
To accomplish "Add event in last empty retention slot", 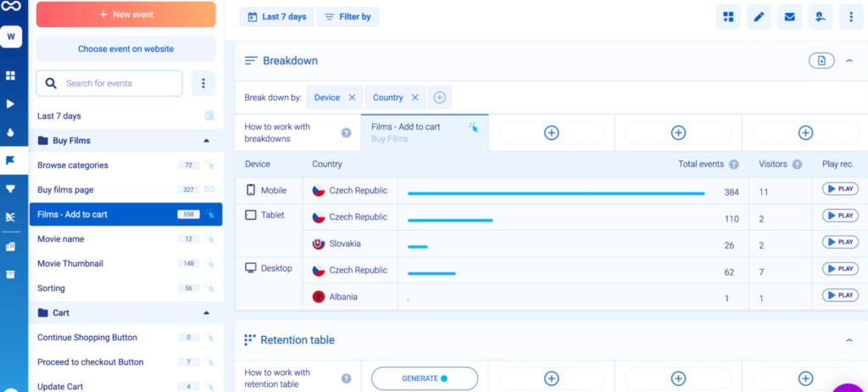I will coord(805,378).
